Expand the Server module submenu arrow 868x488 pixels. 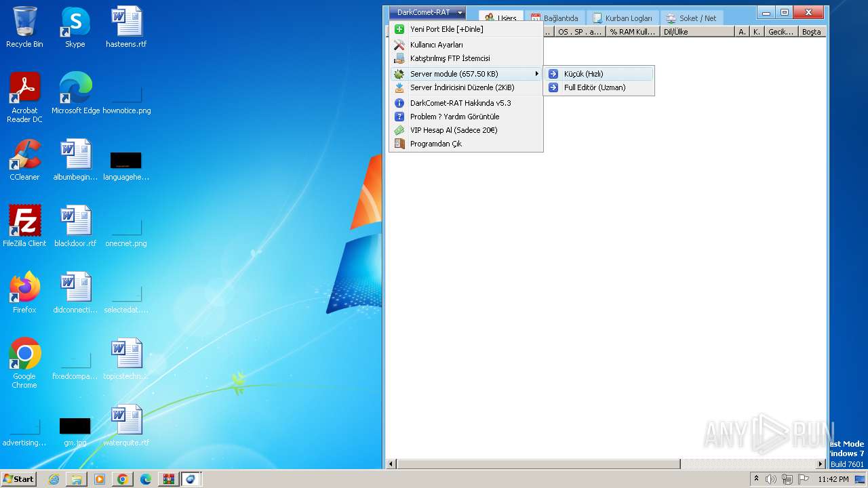click(x=537, y=74)
